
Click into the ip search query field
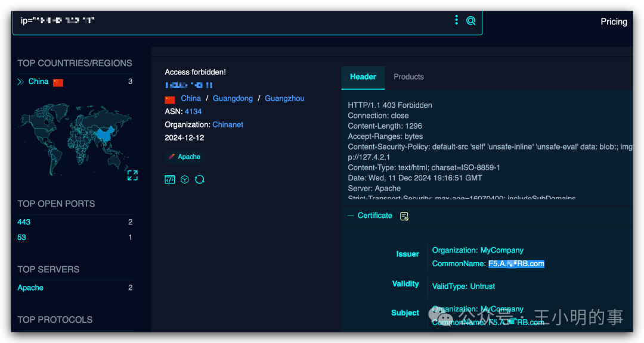pyautogui.click(x=234, y=20)
